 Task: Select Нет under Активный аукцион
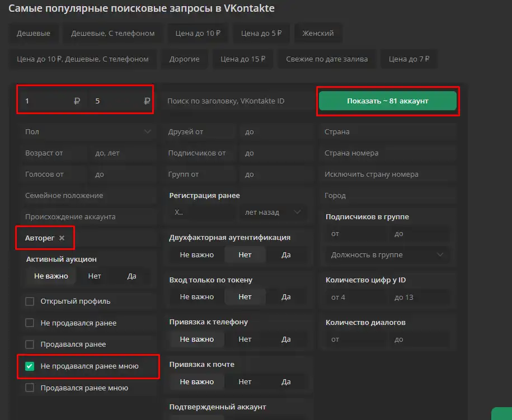pos(95,276)
